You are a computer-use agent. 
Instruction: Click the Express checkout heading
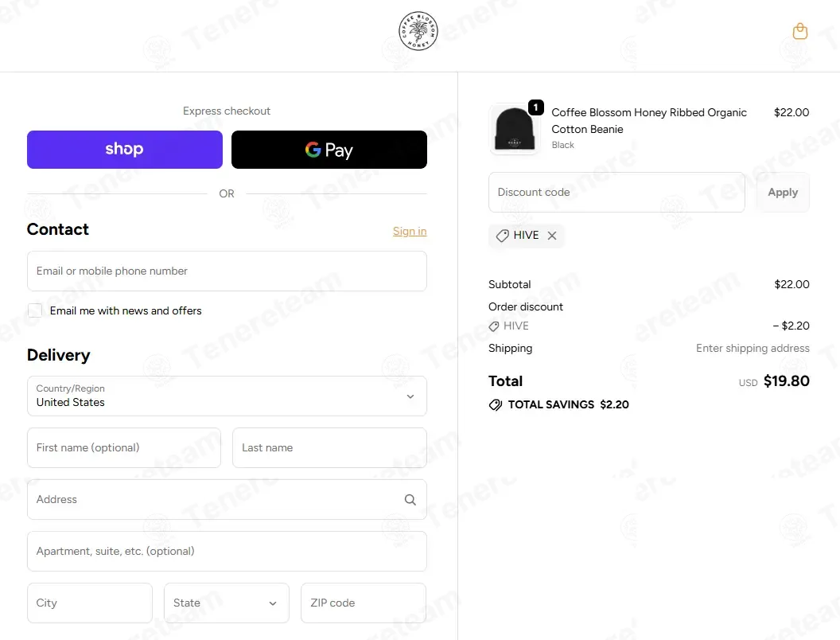[x=227, y=111]
